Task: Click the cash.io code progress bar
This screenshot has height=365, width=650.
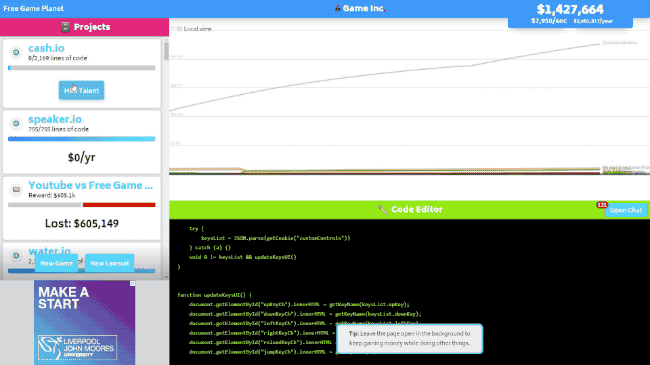Action: 82,68
